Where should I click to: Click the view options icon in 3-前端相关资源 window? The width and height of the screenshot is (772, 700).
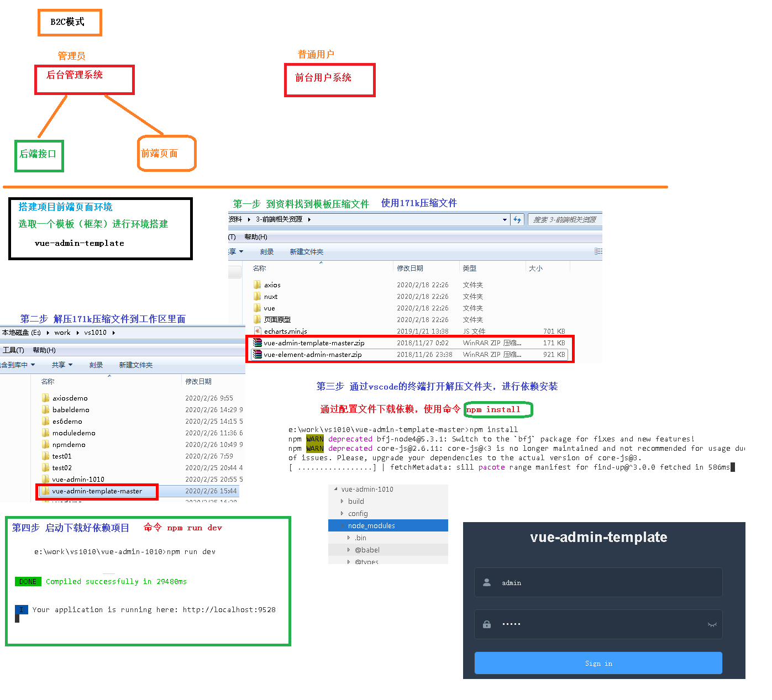(598, 251)
